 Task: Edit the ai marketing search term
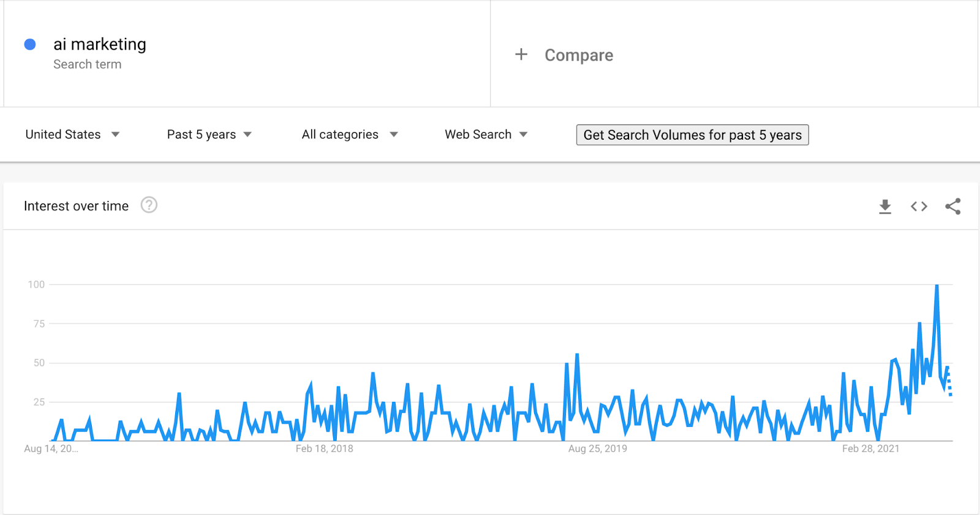point(100,44)
